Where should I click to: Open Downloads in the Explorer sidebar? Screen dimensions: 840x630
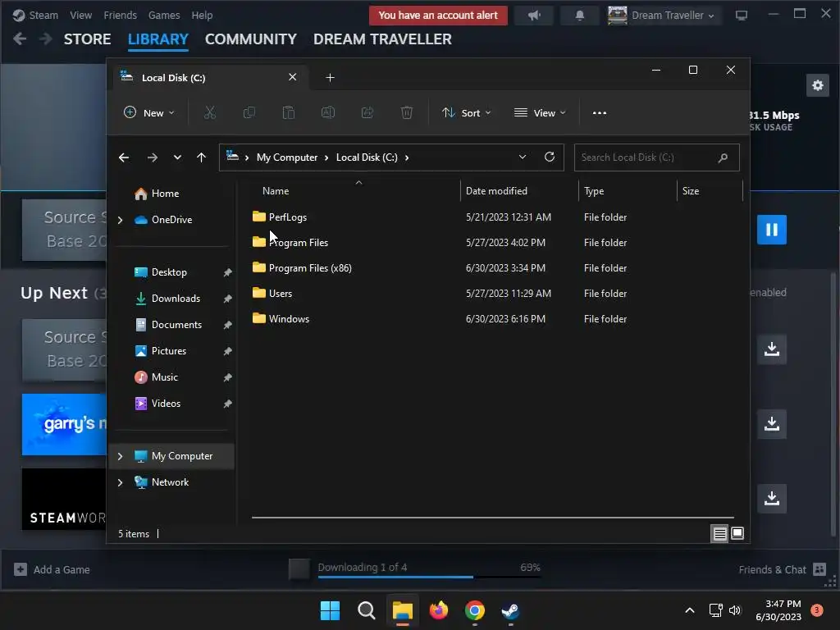coord(176,299)
